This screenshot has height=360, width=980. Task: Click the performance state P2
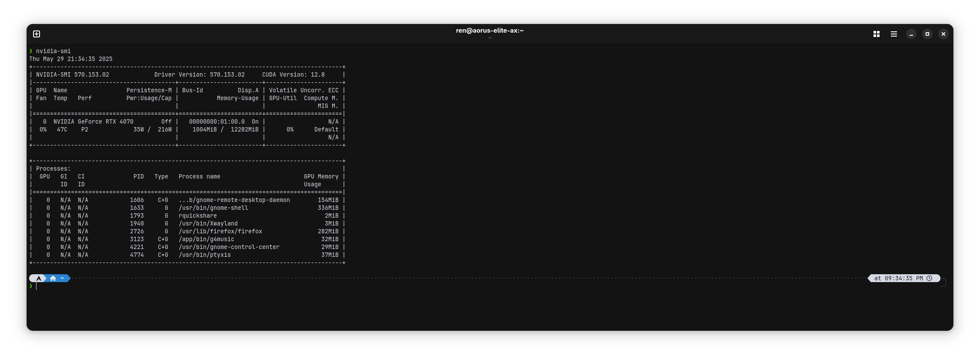pos(85,129)
